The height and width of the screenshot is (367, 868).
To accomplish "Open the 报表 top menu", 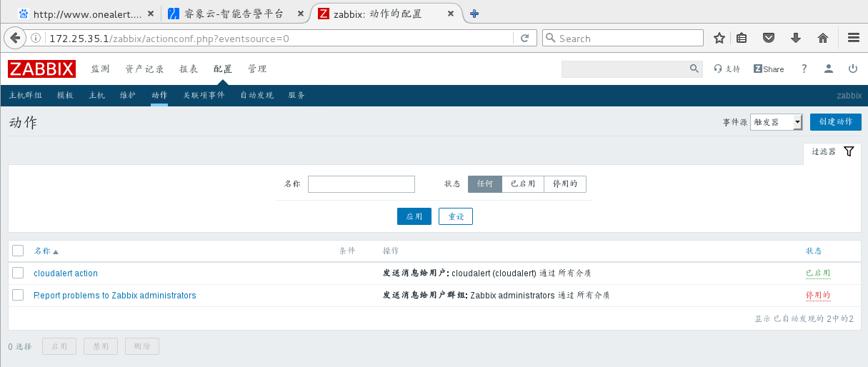I will pyautogui.click(x=189, y=69).
